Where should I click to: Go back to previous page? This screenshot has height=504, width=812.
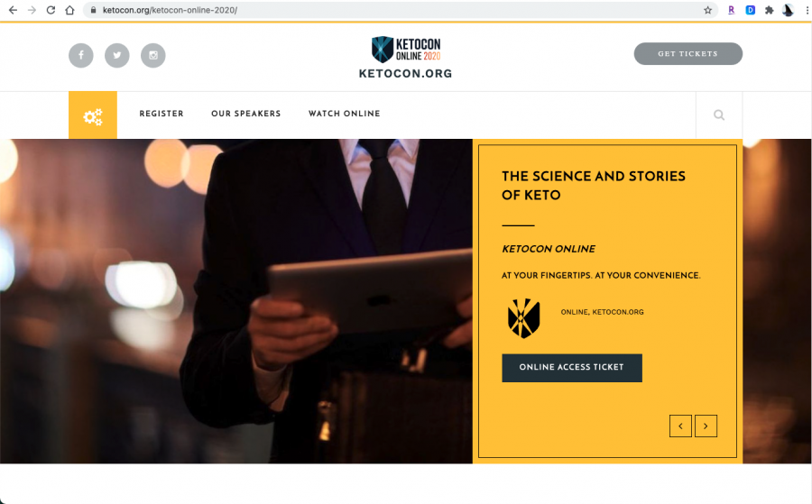tap(13, 10)
